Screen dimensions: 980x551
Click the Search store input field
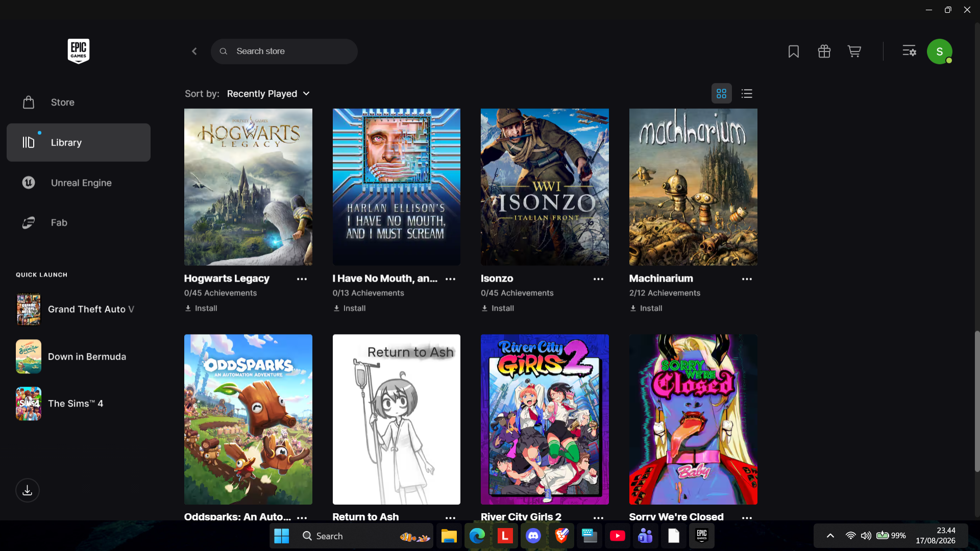tap(284, 52)
